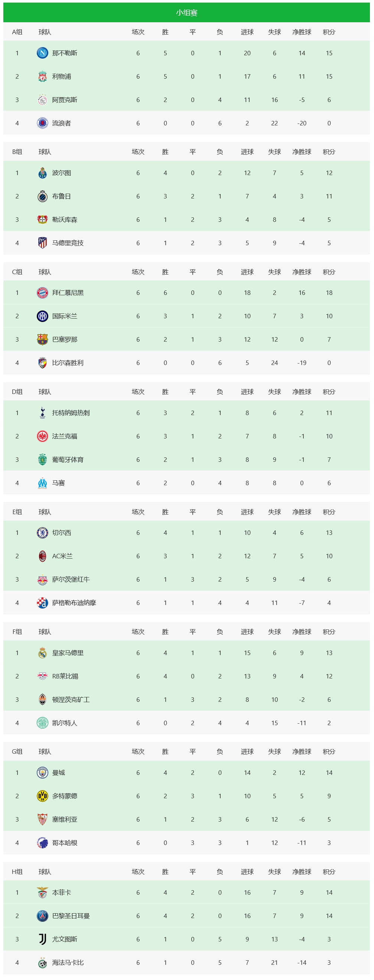The height and width of the screenshot is (980, 374).
Task: Open team link 波尔图
Action: coord(62,173)
